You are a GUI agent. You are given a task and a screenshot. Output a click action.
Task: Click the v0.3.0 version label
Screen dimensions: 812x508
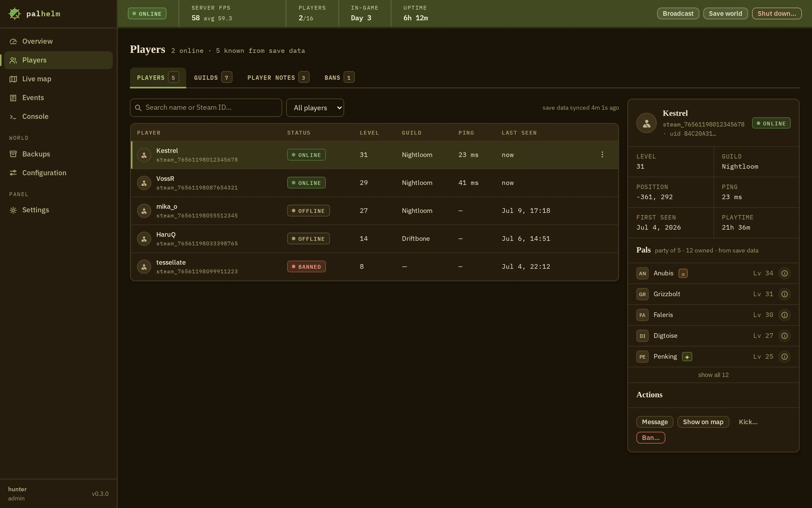[x=100, y=494]
